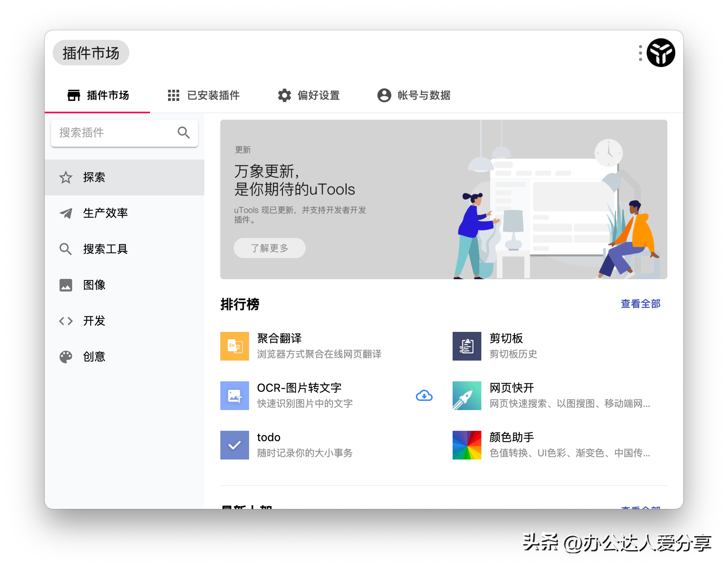The width and height of the screenshot is (728, 568).
Task: Click the 了解更多 banner button
Action: click(269, 248)
